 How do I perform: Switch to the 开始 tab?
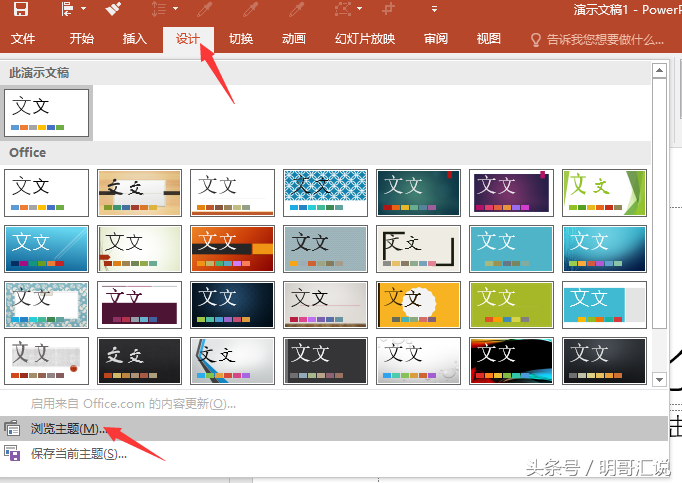82,39
